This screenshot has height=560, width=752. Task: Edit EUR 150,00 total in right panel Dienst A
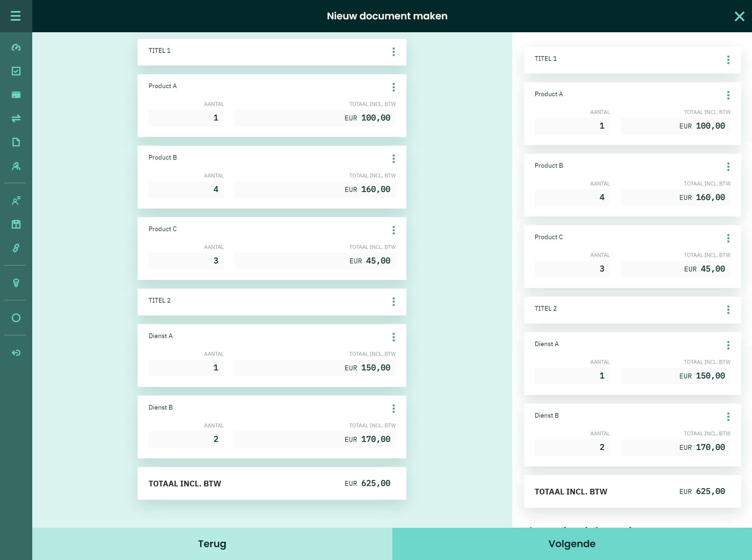coord(675,376)
